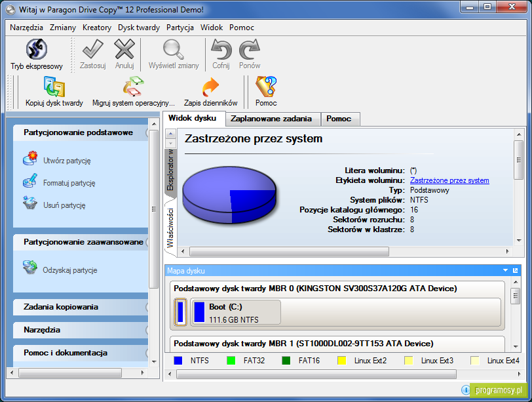Open Mapa dysku options arrow
Viewport: 532px width, 402px height.
[x=505, y=270]
